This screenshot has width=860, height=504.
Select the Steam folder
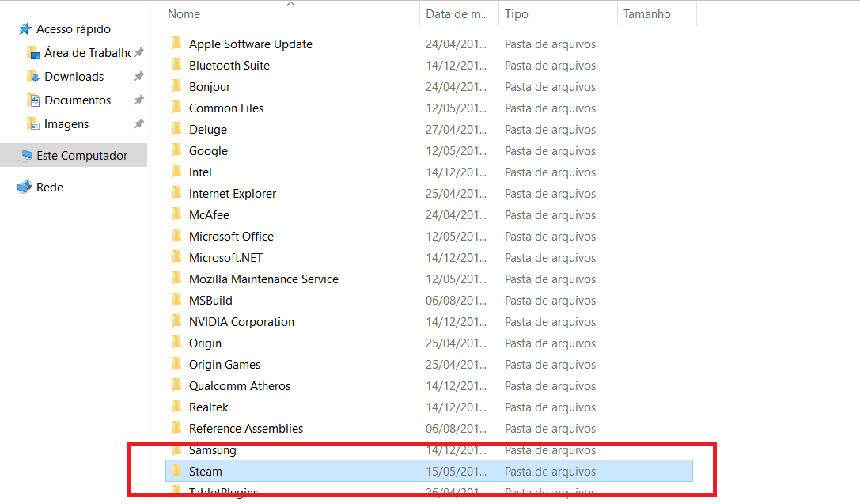pos(429,471)
